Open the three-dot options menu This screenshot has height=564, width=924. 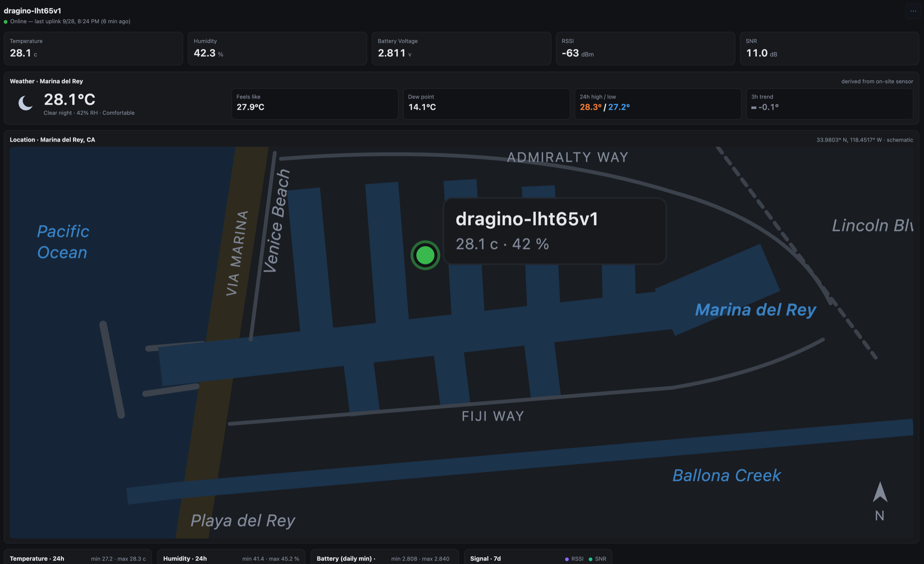click(913, 11)
